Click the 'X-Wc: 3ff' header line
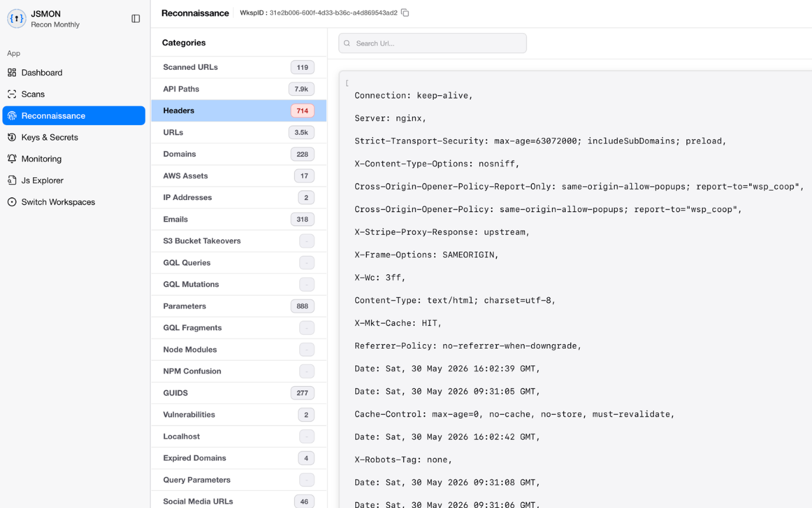This screenshot has height=508, width=812. pyautogui.click(x=380, y=277)
